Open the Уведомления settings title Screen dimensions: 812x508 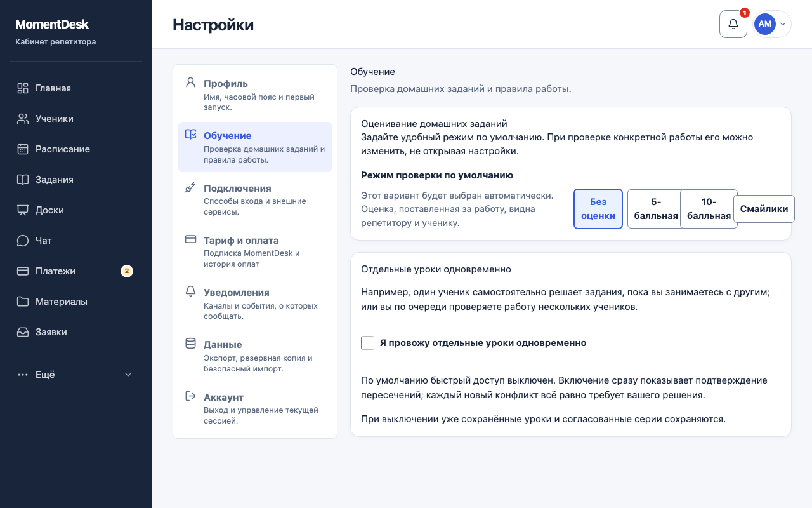pos(237,293)
